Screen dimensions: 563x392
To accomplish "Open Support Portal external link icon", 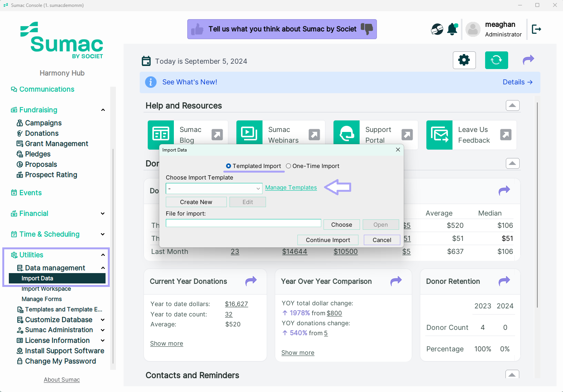I will click(407, 135).
